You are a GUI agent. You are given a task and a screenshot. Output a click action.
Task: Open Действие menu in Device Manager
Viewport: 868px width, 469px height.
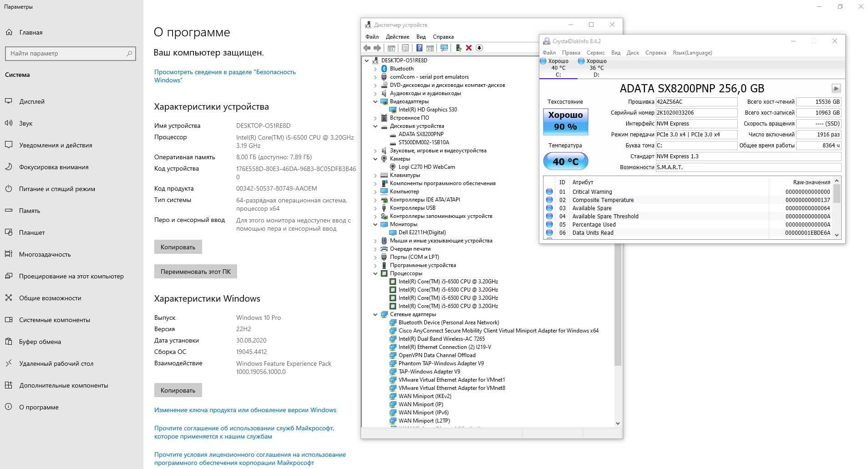(397, 37)
